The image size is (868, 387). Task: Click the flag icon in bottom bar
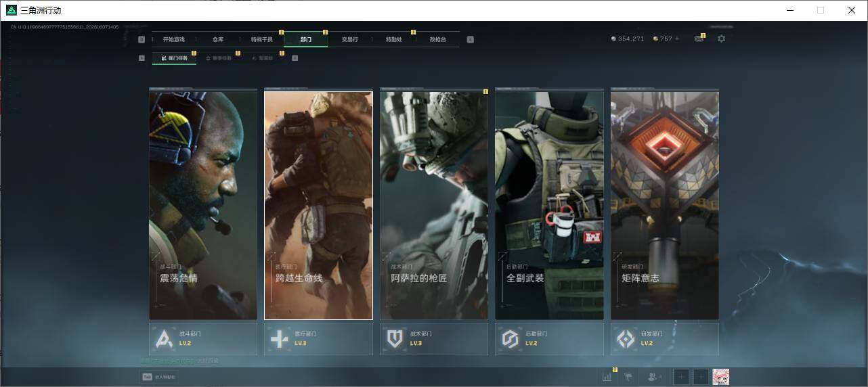coord(628,377)
